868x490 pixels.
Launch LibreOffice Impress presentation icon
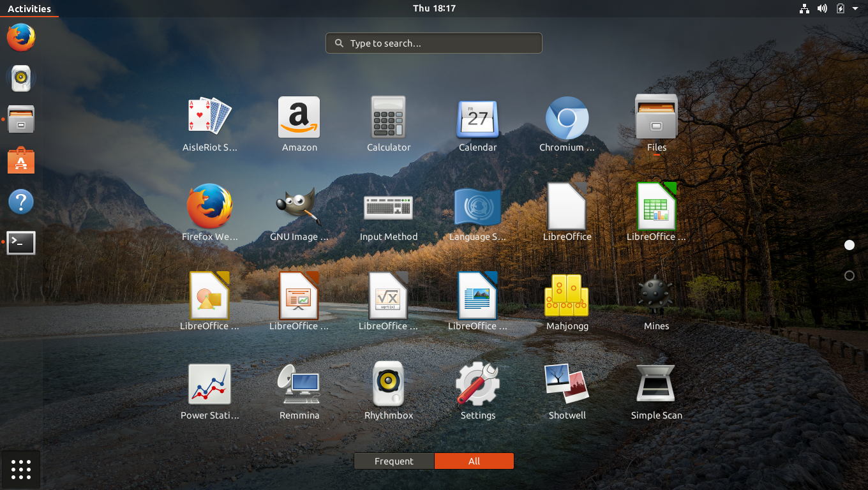point(299,295)
